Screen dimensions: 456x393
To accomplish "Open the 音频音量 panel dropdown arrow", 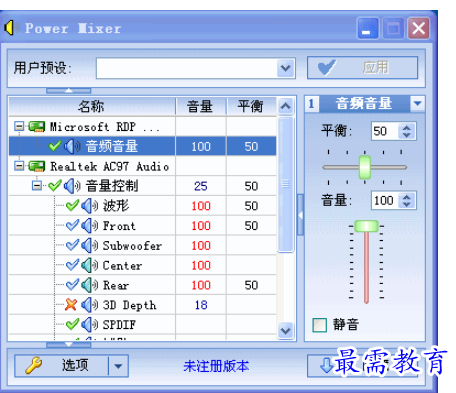I will 418,103.
